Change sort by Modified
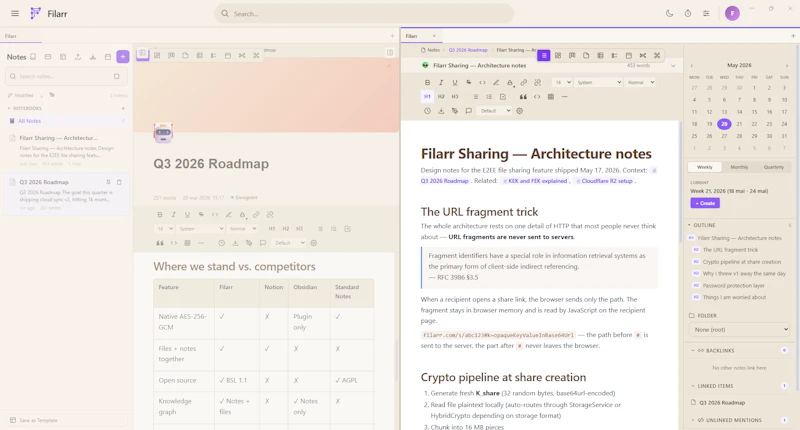This screenshot has height=430, width=800. (21, 95)
